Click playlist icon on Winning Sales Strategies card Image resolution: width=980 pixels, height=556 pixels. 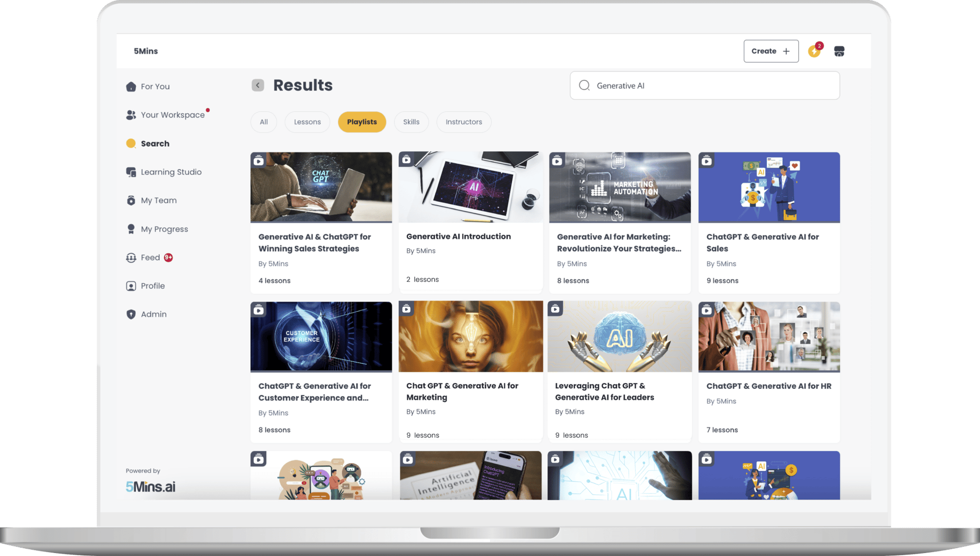(x=259, y=160)
